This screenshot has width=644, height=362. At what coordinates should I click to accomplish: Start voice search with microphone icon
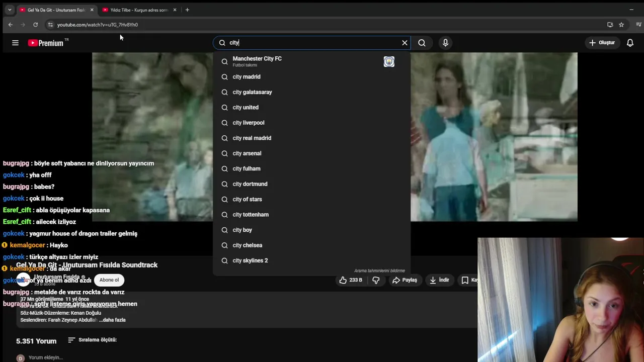(445, 43)
